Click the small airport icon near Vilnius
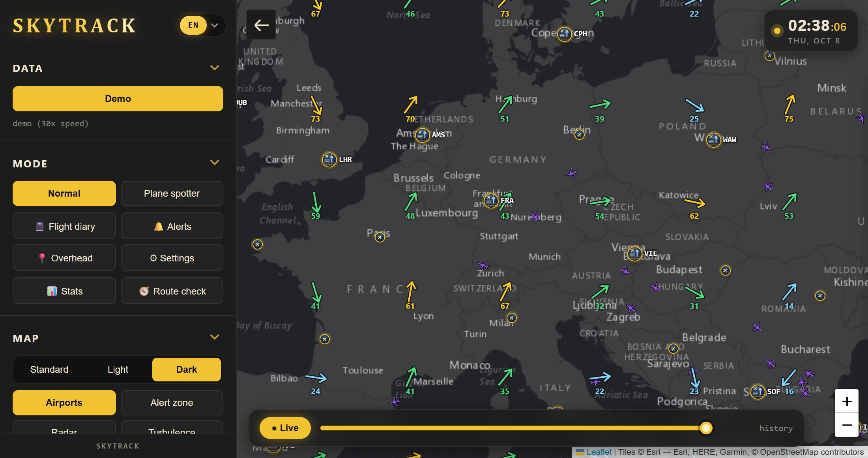This screenshot has height=458, width=868. pyautogui.click(x=769, y=56)
